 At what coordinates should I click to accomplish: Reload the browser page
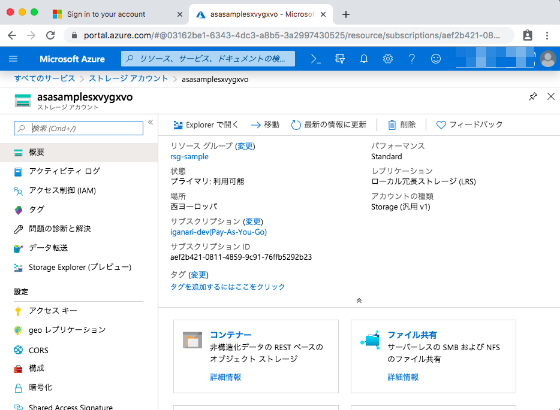point(51,35)
